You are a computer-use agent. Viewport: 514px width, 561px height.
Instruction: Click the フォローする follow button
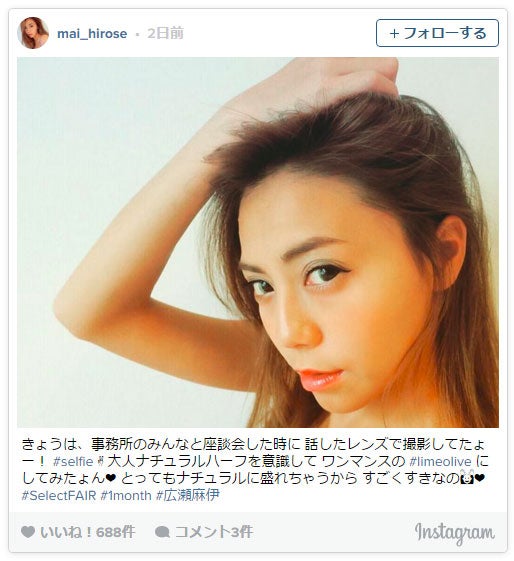(x=437, y=33)
